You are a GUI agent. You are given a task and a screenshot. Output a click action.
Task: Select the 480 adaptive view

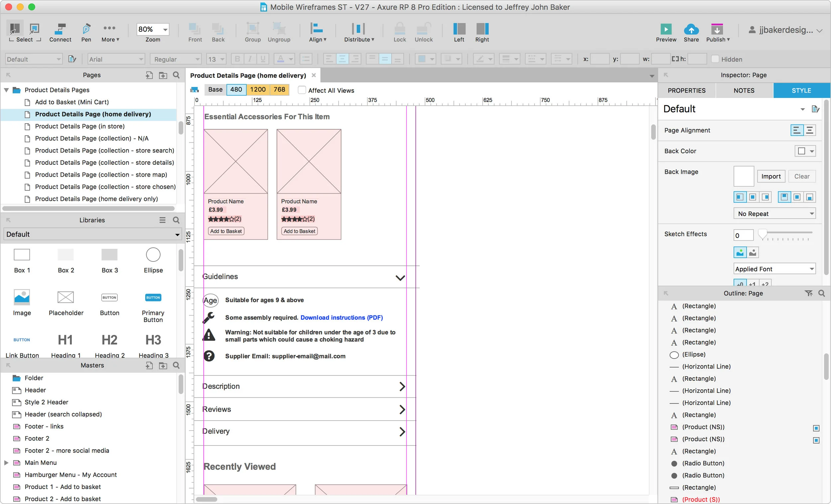(236, 90)
